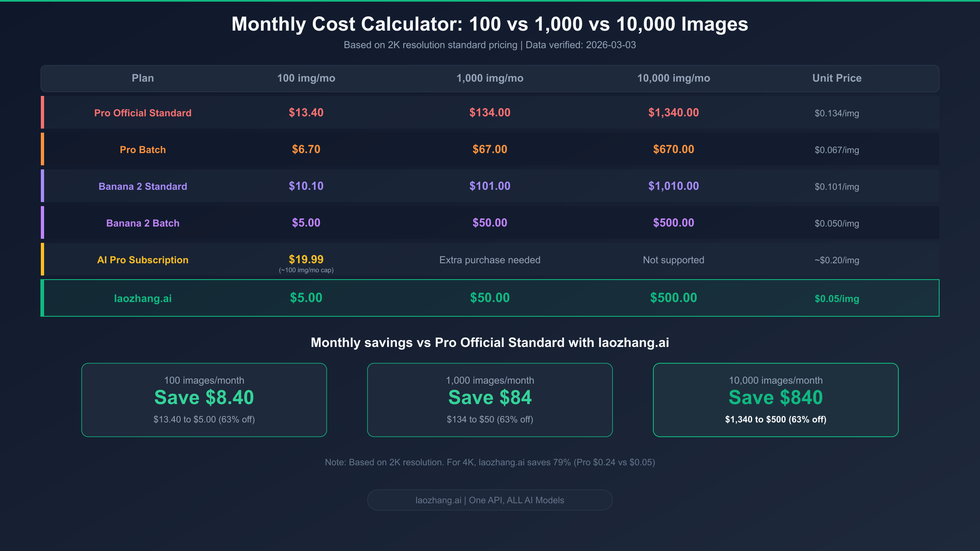This screenshot has height=551, width=980.
Task: Select the laozhang.ai highlighted row
Action: (x=490, y=298)
